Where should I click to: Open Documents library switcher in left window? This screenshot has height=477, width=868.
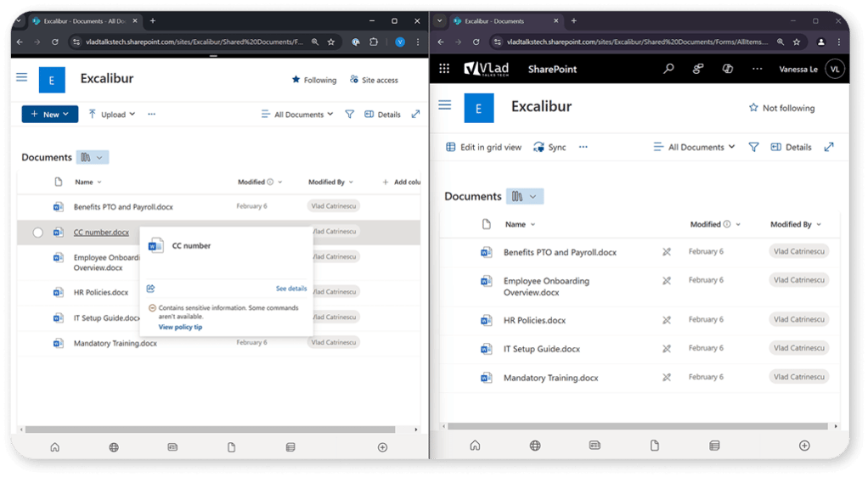pos(93,157)
